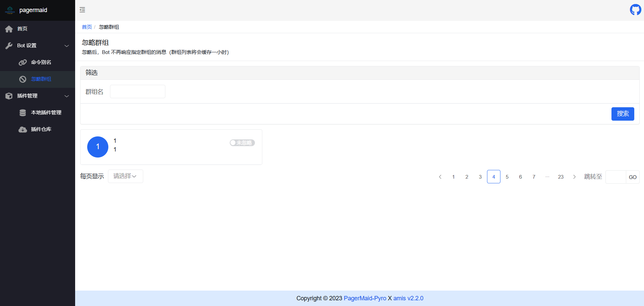Click the cube icon for 插件管理
Viewport: 644px width, 306px height.
(9, 96)
